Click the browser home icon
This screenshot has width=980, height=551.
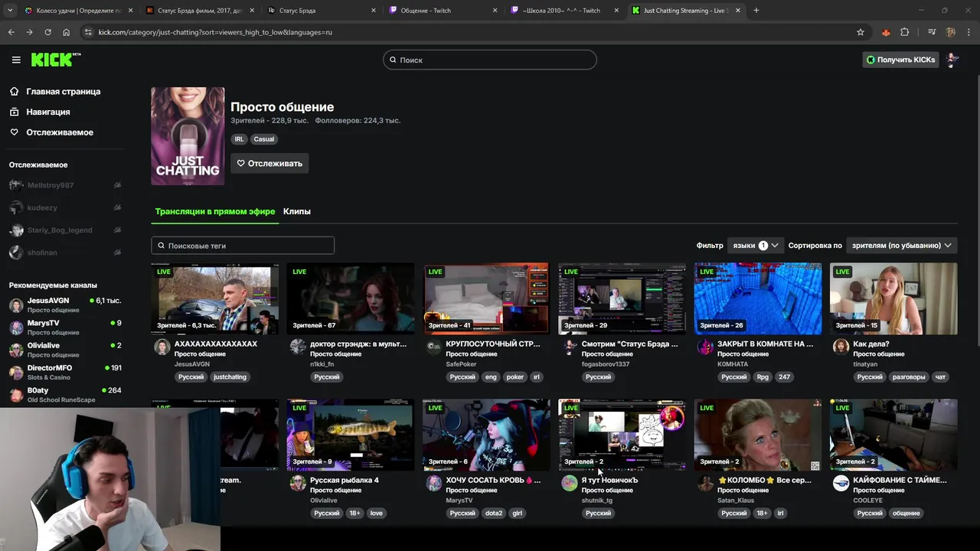point(66,32)
